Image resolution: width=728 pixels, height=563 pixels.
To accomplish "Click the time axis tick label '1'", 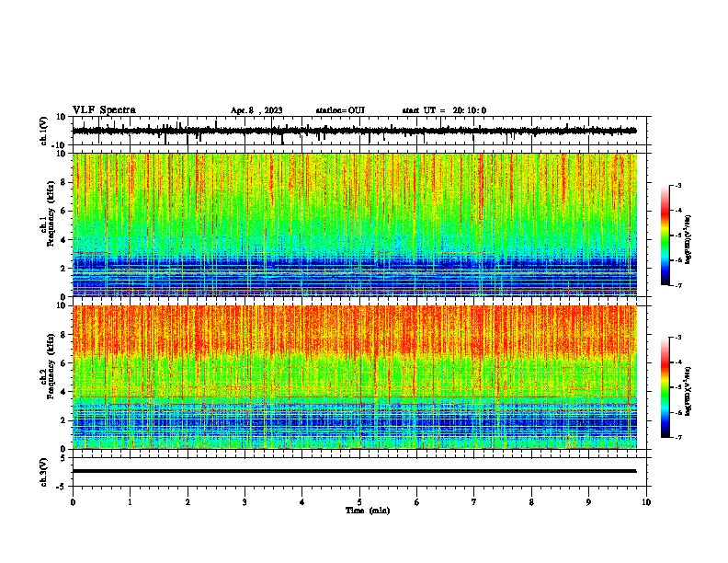I will point(130,502).
